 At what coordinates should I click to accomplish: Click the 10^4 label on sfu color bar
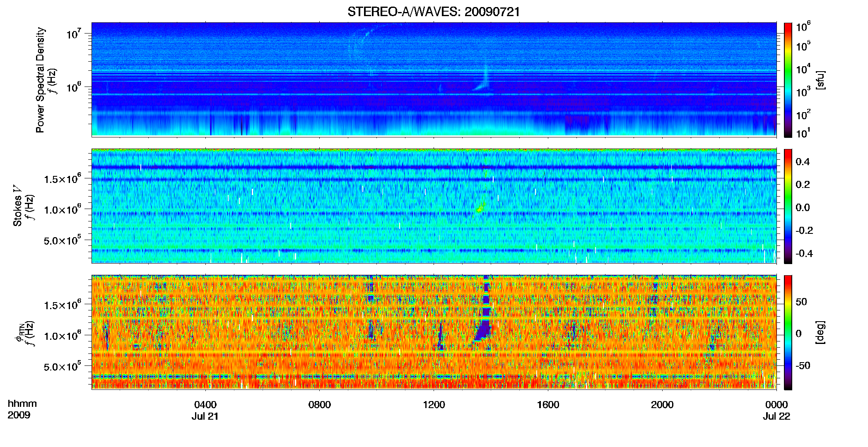(803, 69)
